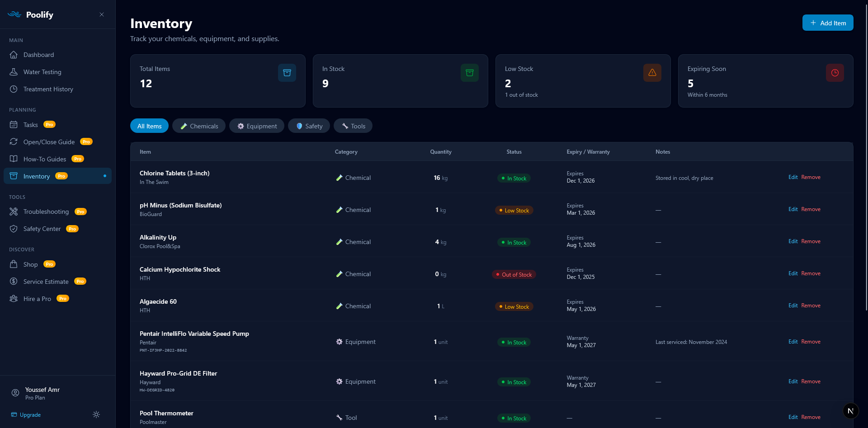Filter by the Equipment tab

pyautogui.click(x=257, y=126)
